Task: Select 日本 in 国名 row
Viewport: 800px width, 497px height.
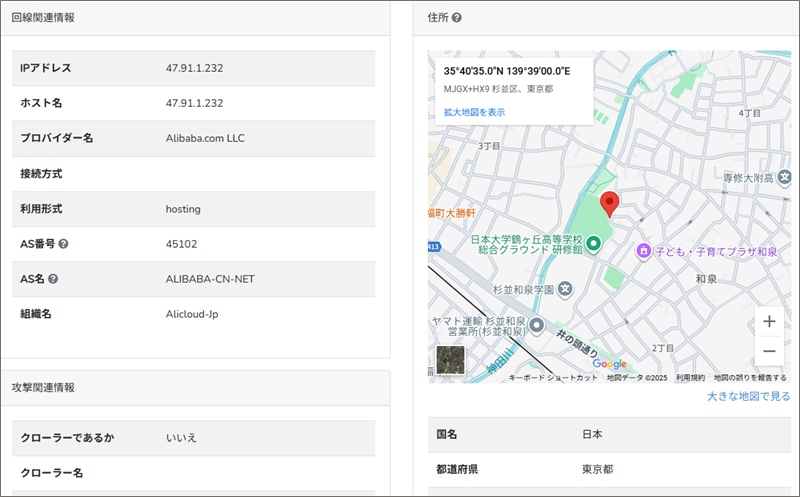Action: 592,435
